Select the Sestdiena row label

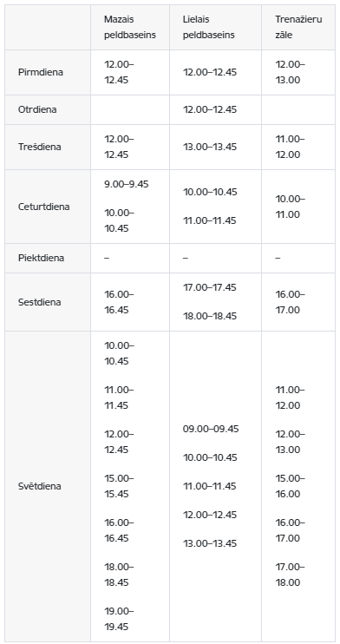pyautogui.click(x=39, y=302)
